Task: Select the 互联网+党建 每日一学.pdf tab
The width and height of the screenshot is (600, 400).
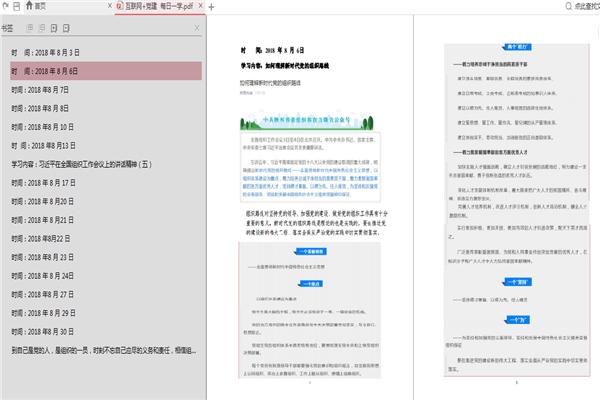Action: (159, 7)
